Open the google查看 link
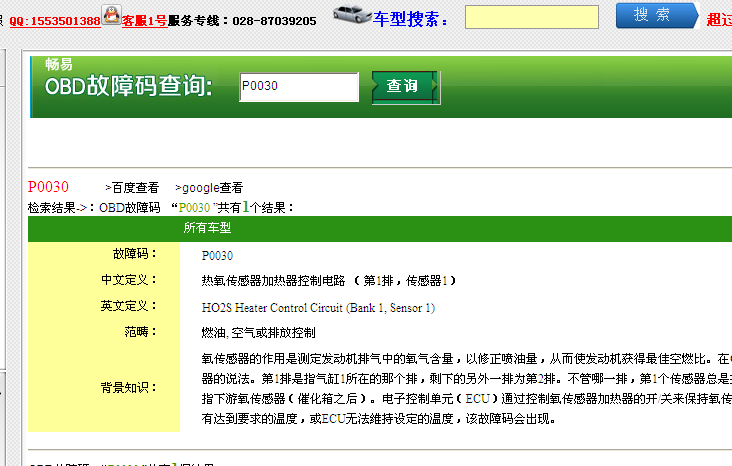Viewport: 732px width, 466px height. (x=209, y=188)
